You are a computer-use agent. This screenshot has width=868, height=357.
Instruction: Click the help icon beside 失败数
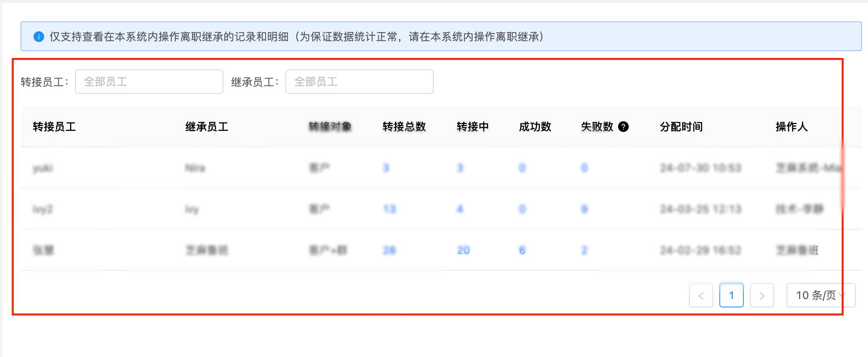623,127
